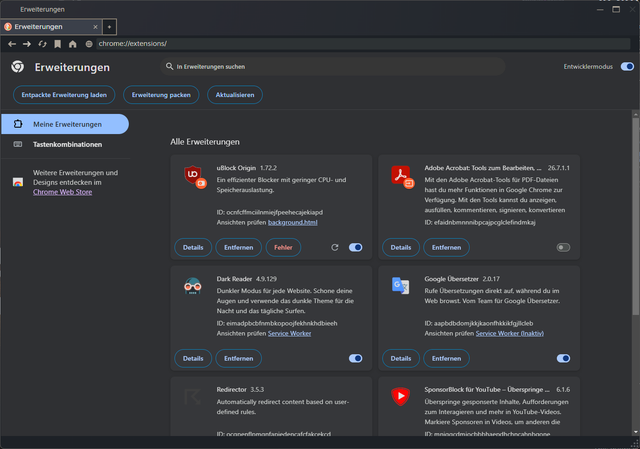640x449 pixels.
Task: Turn off uBlock Origin toggle
Action: [356, 247]
